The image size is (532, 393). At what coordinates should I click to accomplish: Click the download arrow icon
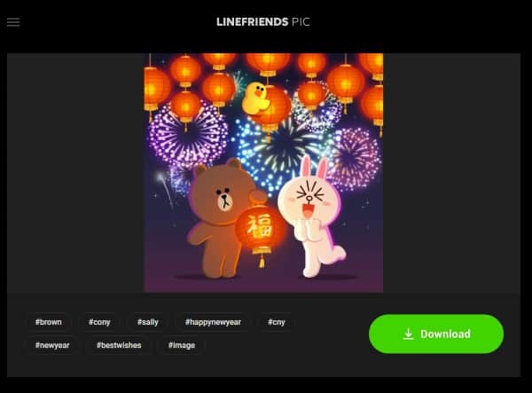pyautogui.click(x=408, y=334)
